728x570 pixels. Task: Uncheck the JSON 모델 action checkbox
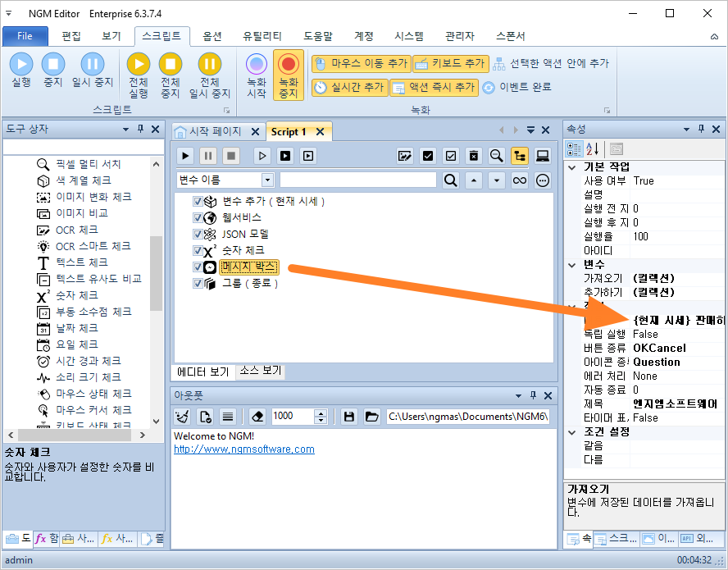pyautogui.click(x=198, y=234)
